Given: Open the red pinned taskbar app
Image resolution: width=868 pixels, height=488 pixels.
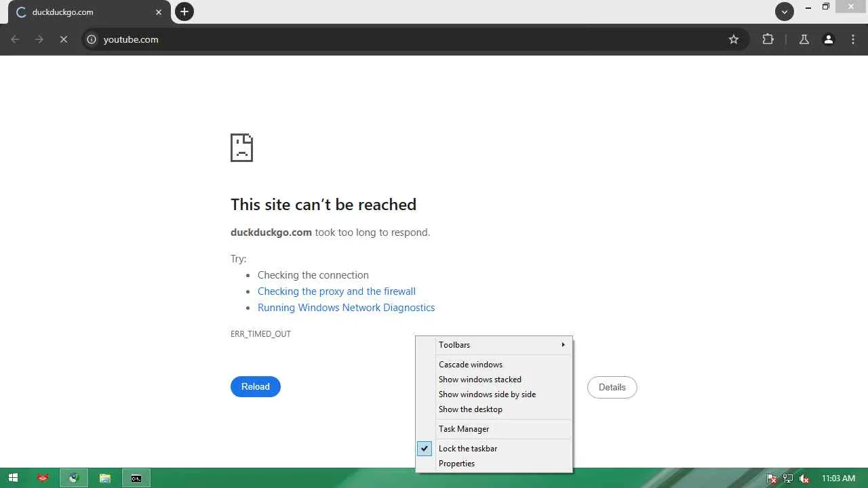Looking at the screenshot, I should tap(43, 478).
